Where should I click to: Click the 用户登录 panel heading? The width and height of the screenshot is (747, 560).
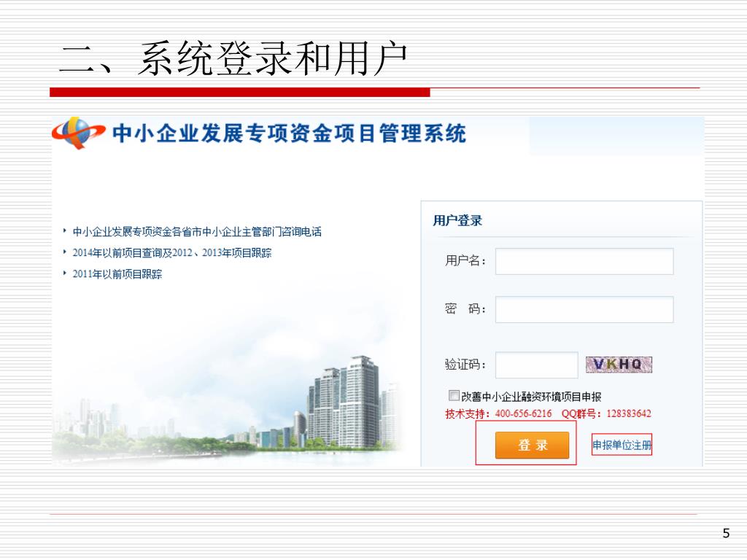click(457, 220)
